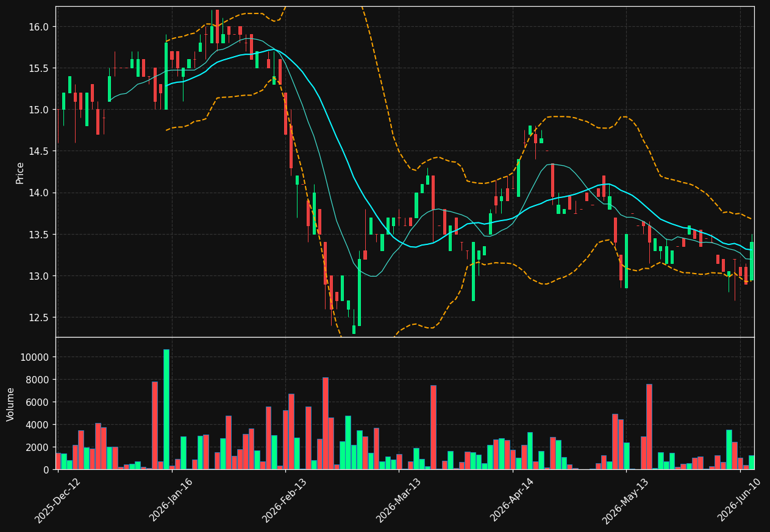The image size is (770, 532).
Task: Click the 2025-Dec-12 date label
Action: [58, 500]
